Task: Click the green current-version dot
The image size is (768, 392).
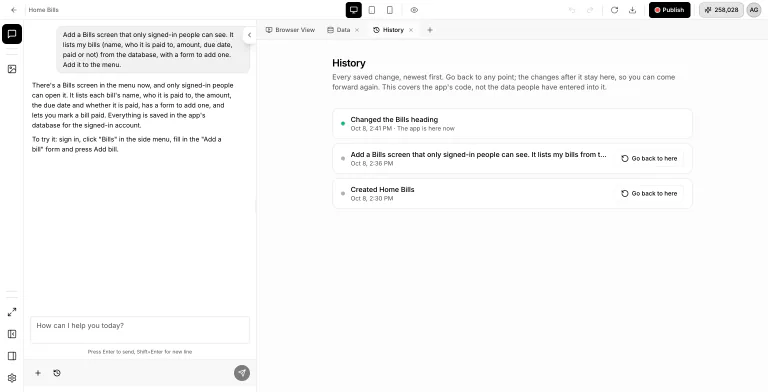Action: (343, 123)
